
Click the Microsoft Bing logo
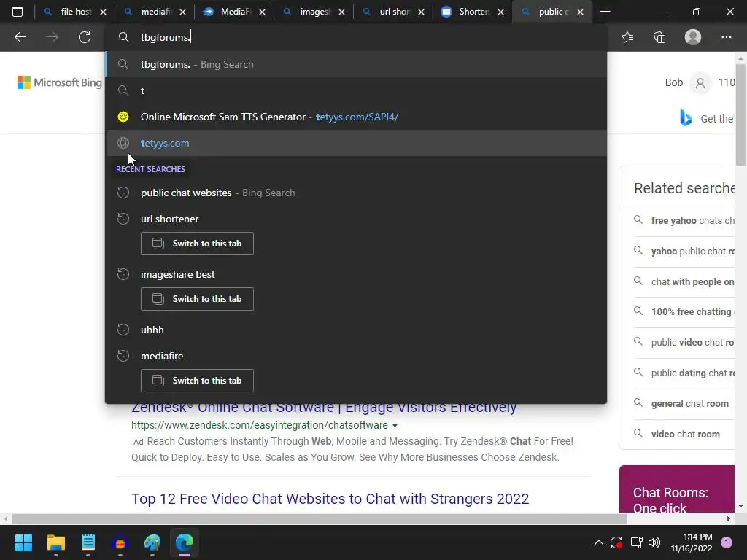60,82
